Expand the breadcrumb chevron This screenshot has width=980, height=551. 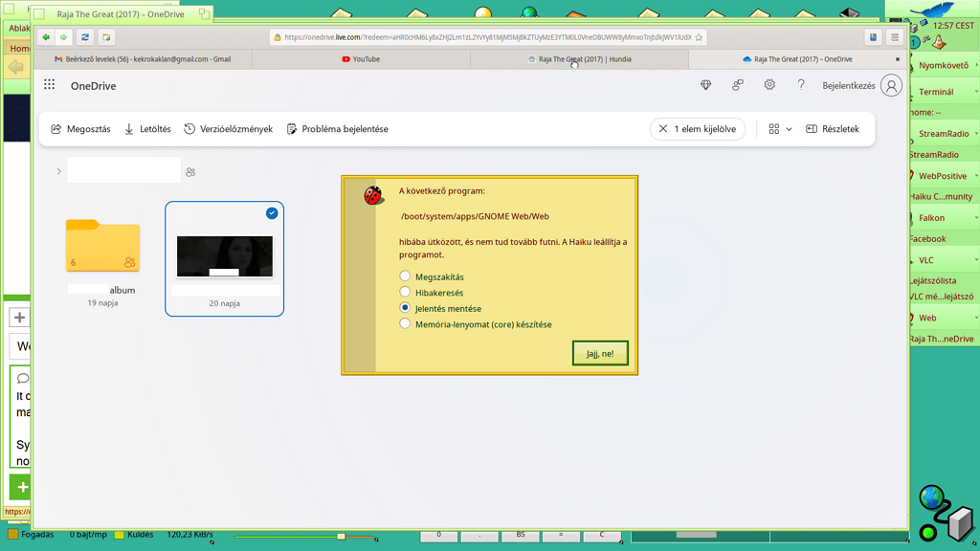[x=58, y=171]
